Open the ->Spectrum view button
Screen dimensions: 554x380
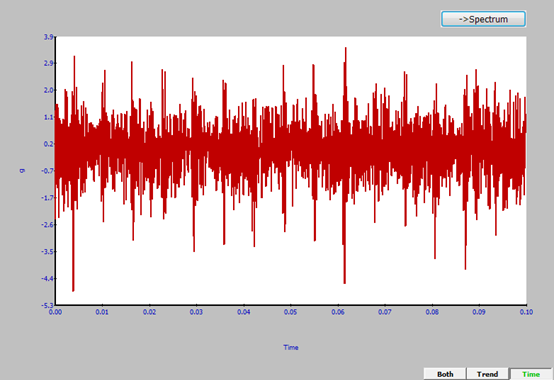[x=483, y=19]
